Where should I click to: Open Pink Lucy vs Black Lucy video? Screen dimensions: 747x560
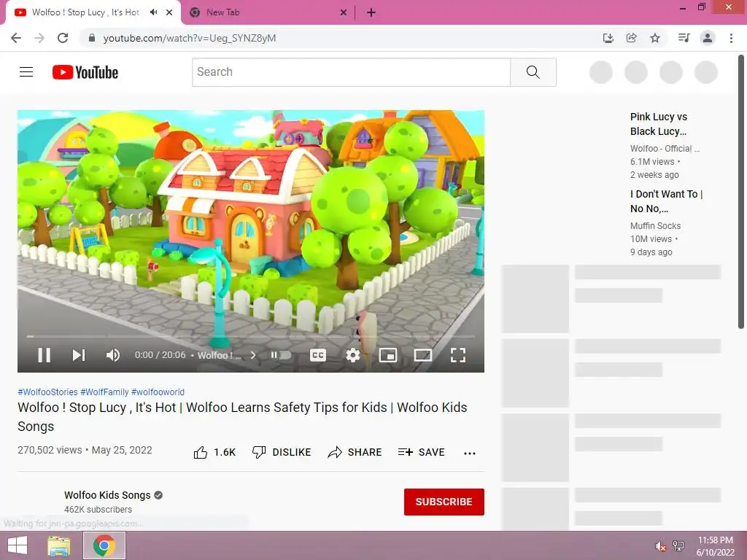tap(659, 124)
